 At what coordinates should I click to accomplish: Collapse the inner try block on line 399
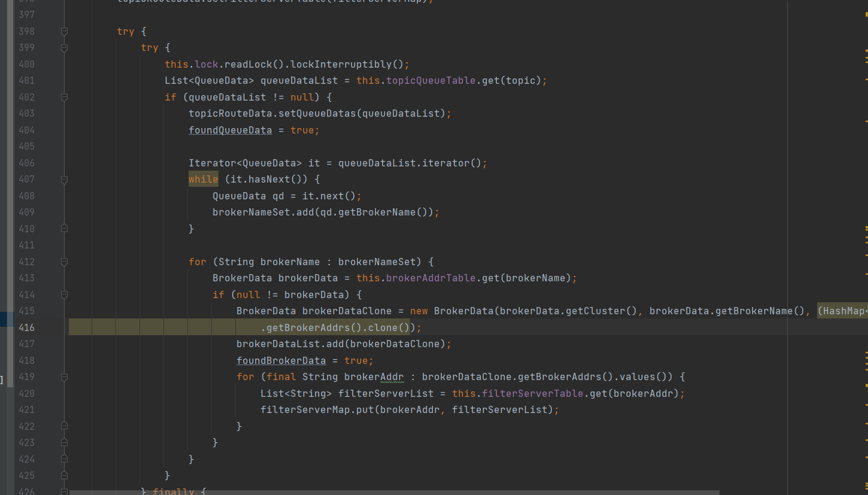pos(64,48)
